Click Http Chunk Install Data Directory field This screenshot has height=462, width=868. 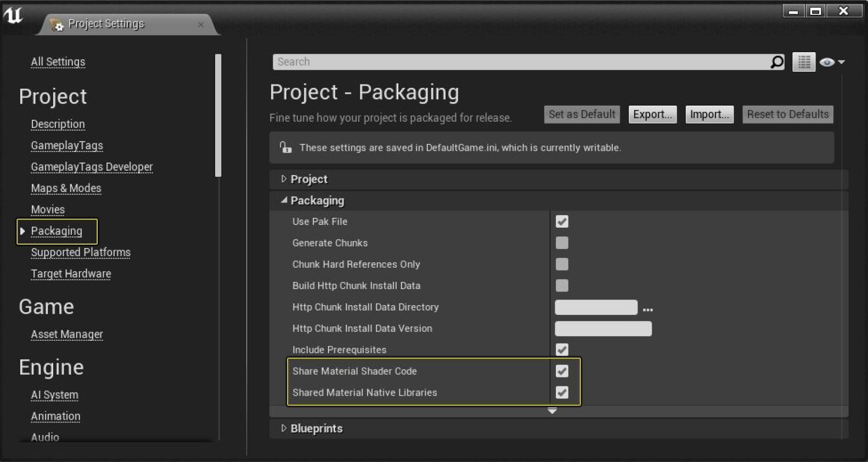596,307
